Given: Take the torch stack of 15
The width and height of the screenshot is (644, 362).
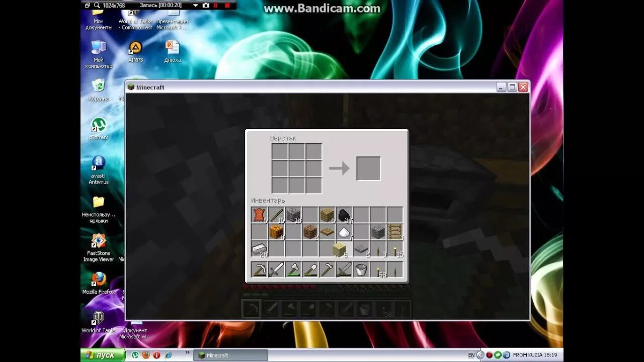Looking at the screenshot, I should click(x=396, y=249).
